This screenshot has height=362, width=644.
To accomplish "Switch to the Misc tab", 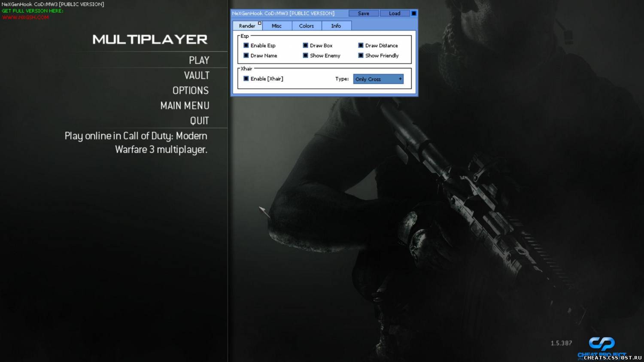I will (276, 26).
